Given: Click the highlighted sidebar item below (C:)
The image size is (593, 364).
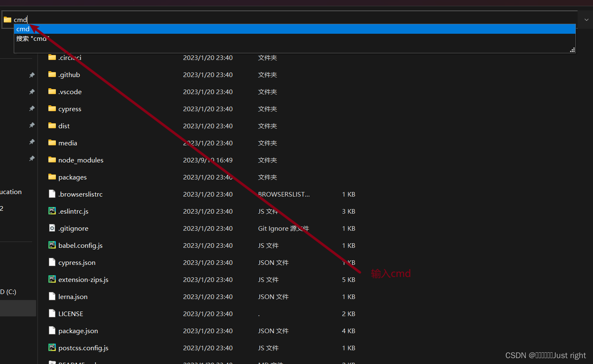Looking at the screenshot, I should pyautogui.click(x=18, y=309).
